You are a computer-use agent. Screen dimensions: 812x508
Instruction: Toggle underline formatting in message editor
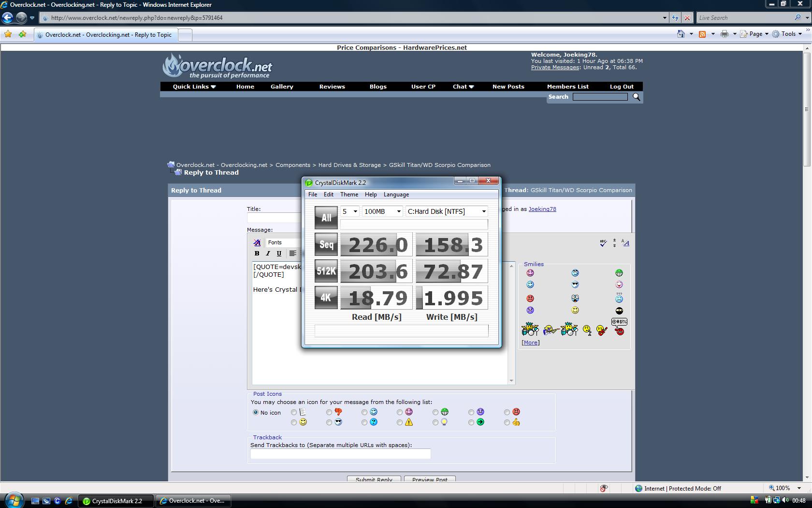[279, 253]
